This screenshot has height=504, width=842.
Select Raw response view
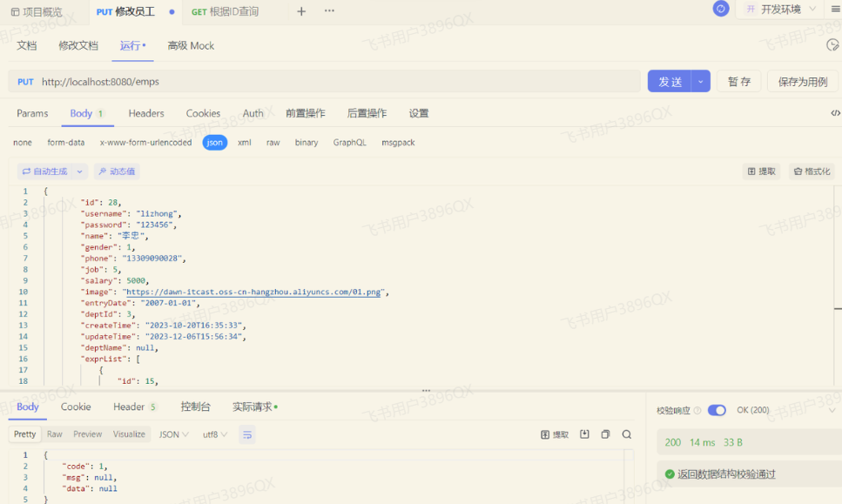click(54, 434)
